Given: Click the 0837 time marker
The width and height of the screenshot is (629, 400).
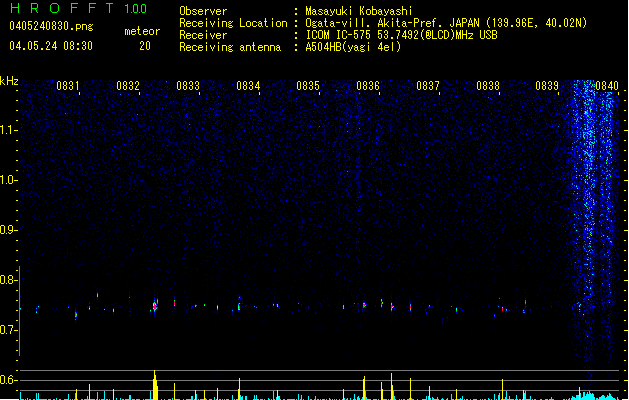Looking at the screenshot, I should click(428, 86).
